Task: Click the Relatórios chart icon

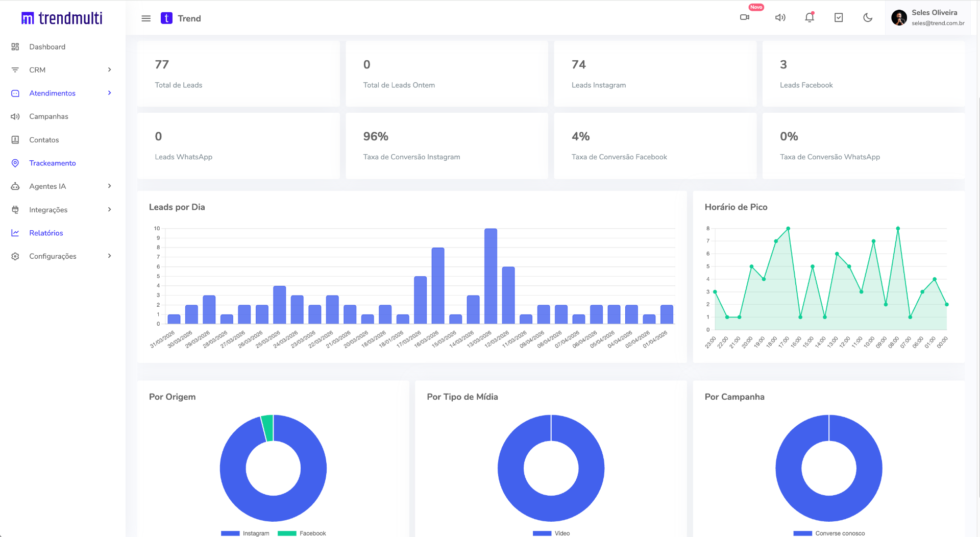Action: tap(15, 233)
